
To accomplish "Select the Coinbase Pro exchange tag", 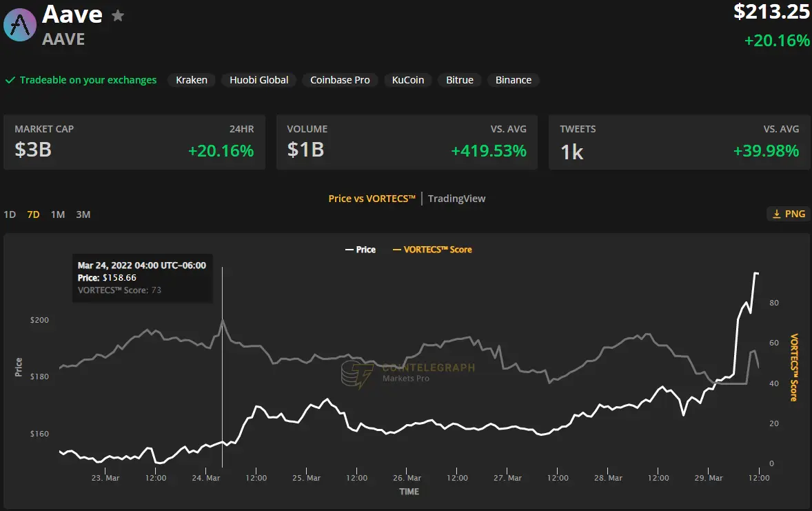I will click(x=340, y=80).
